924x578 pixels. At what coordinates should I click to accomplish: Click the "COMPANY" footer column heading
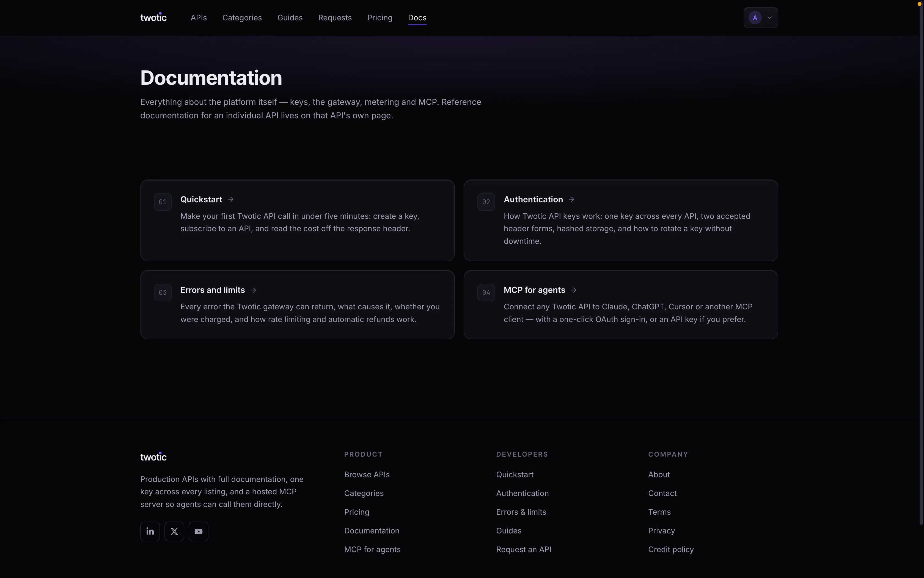coord(668,454)
